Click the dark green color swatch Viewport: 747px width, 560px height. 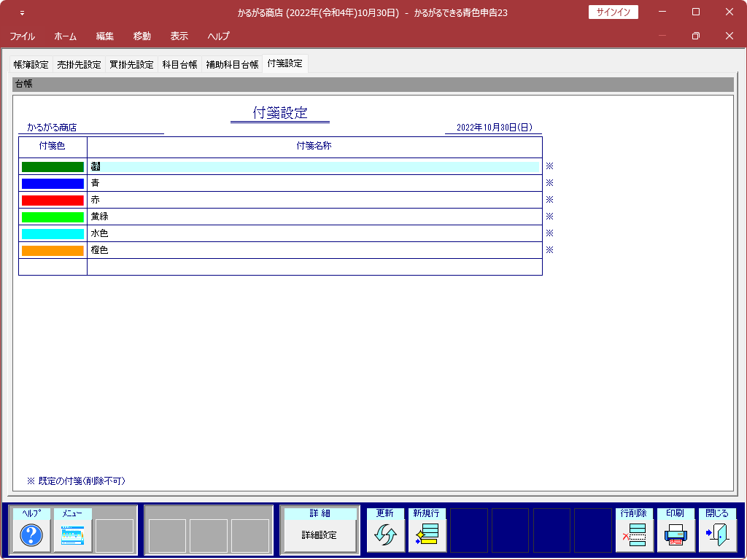click(x=53, y=167)
